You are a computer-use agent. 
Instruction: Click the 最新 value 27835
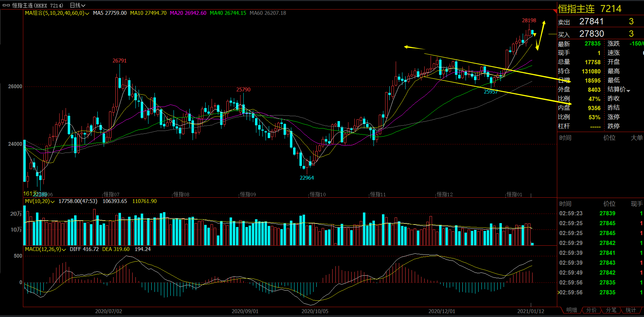pos(593,44)
